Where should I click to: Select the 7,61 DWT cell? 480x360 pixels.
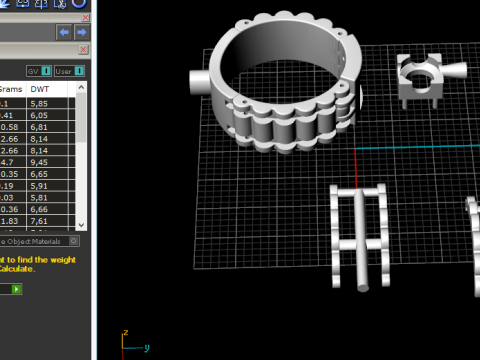(x=47, y=221)
